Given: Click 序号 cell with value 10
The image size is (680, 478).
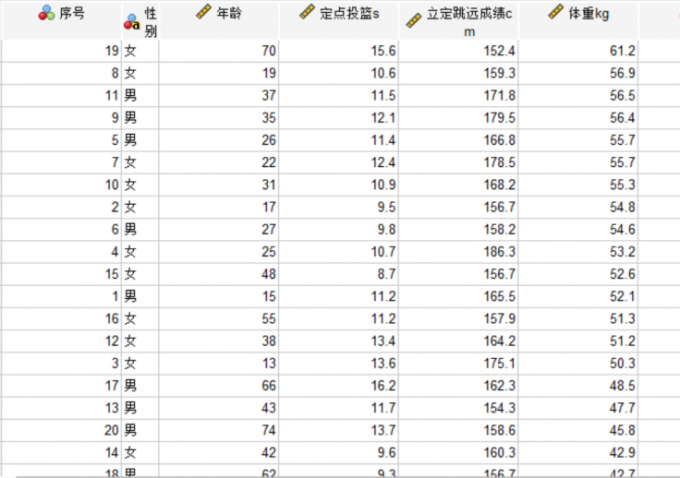Looking at the screenshot, I should [62, 185].
